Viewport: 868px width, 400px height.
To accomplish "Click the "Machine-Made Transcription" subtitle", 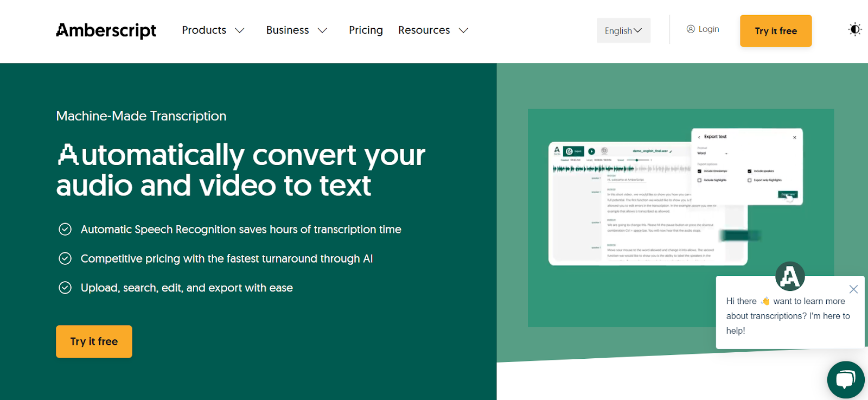I will [x=141, y=116].
